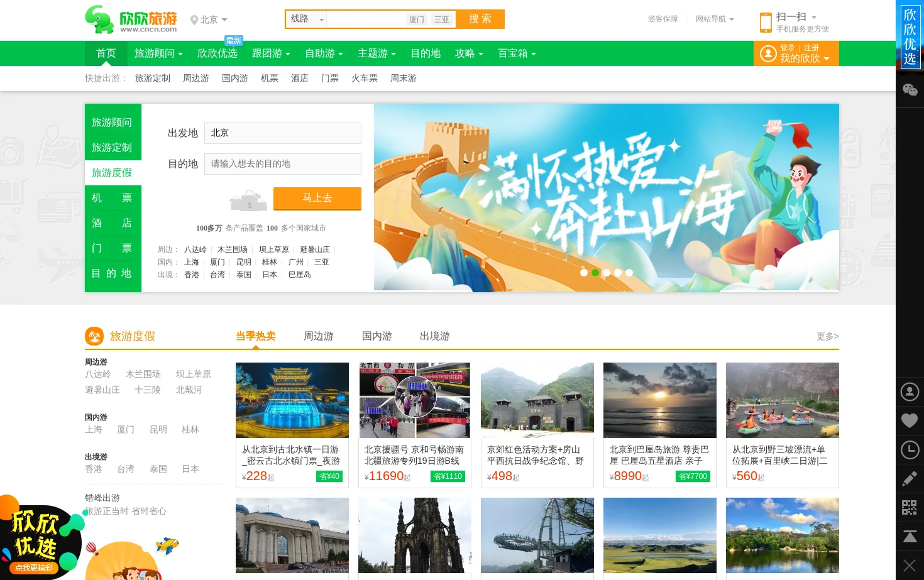Click 木兰围场 in the 周边 destination links
924x580 pixels.
233,249
